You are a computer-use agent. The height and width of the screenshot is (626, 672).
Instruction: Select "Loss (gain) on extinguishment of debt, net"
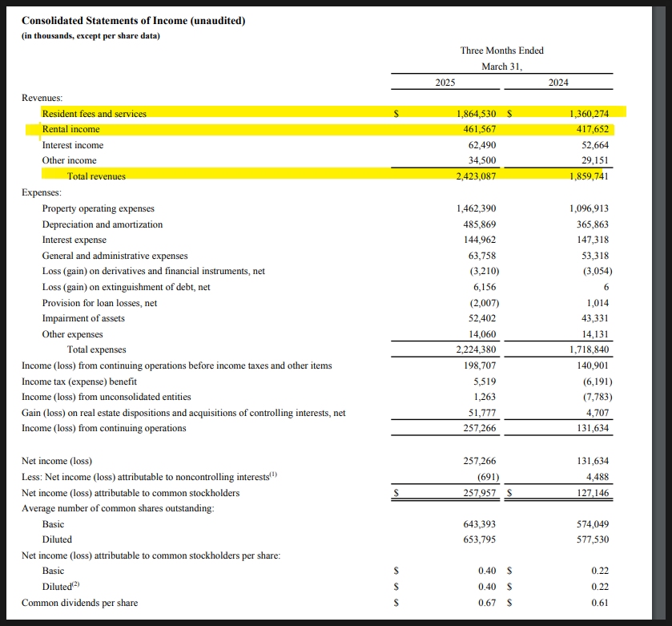click(126, 287)
